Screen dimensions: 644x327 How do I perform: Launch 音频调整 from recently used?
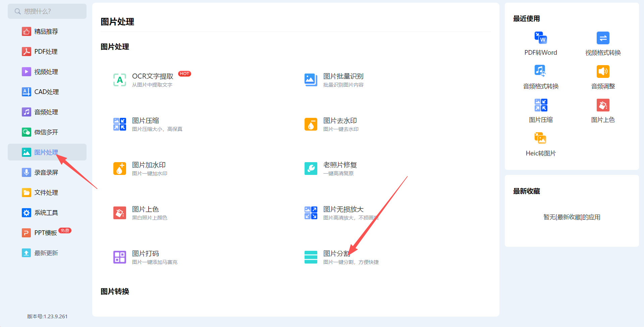(x=603, y=77)
